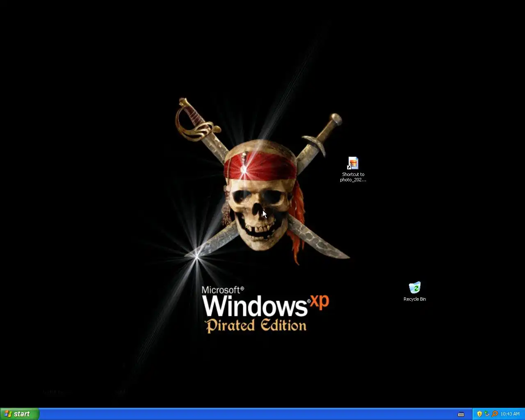Click the 10:43 AM taskbar clock

pyautogui.click(x=510, y=414)
